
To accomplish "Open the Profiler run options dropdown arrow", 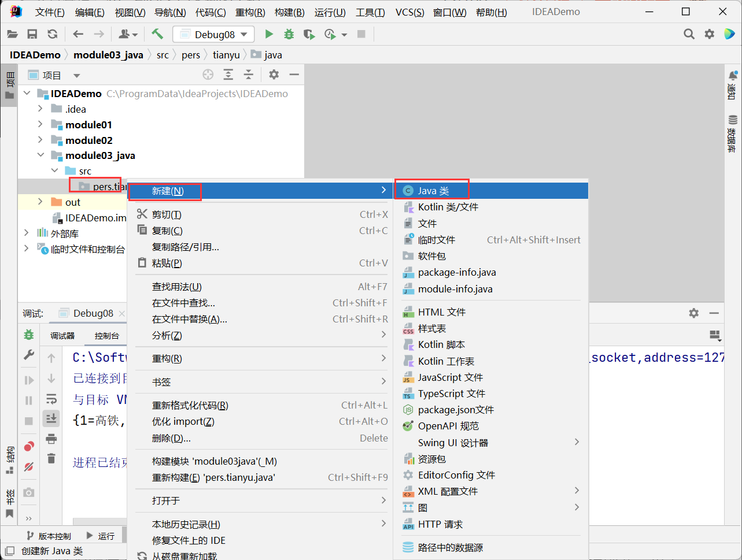I will point(344,35).
